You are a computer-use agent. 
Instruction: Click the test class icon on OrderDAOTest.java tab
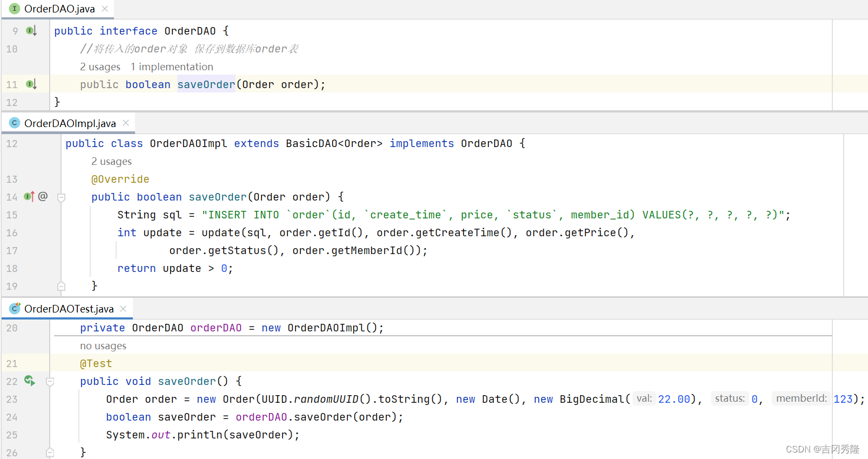pyautogui.click(x=15, y=309)
